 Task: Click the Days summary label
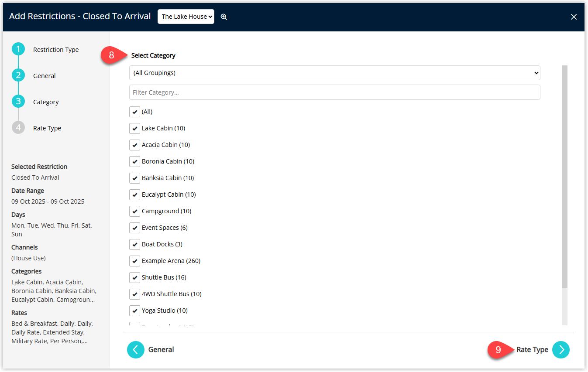tap(18, 215)
